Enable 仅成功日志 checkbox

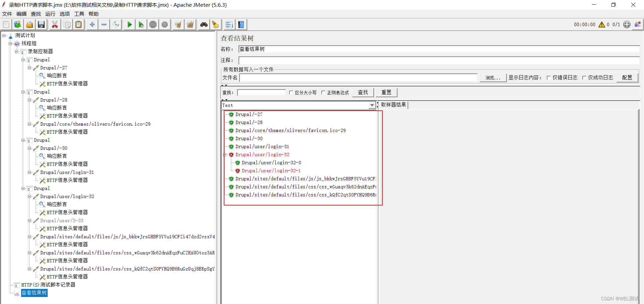pyautogui.click(x=584, y=78)
